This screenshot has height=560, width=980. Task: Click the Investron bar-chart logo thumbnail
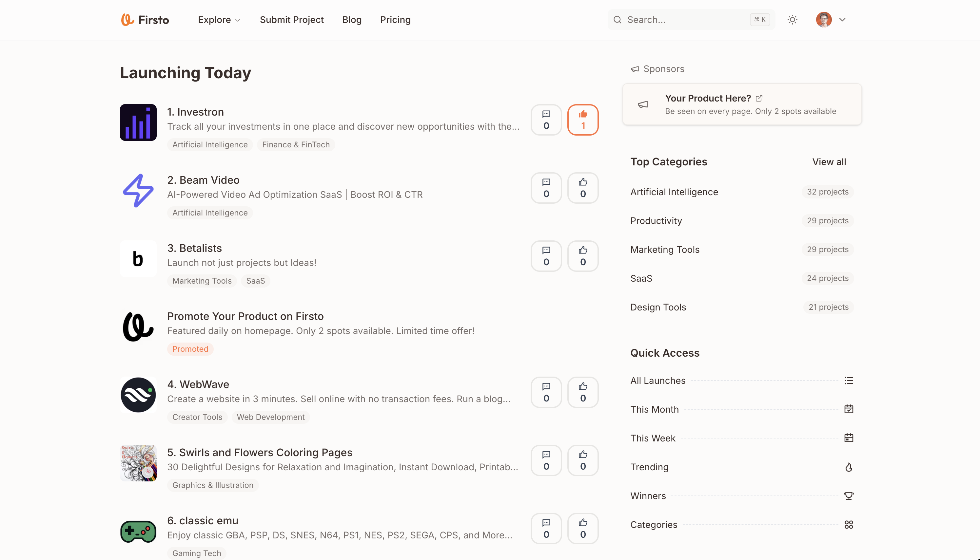tap(138, 122)
